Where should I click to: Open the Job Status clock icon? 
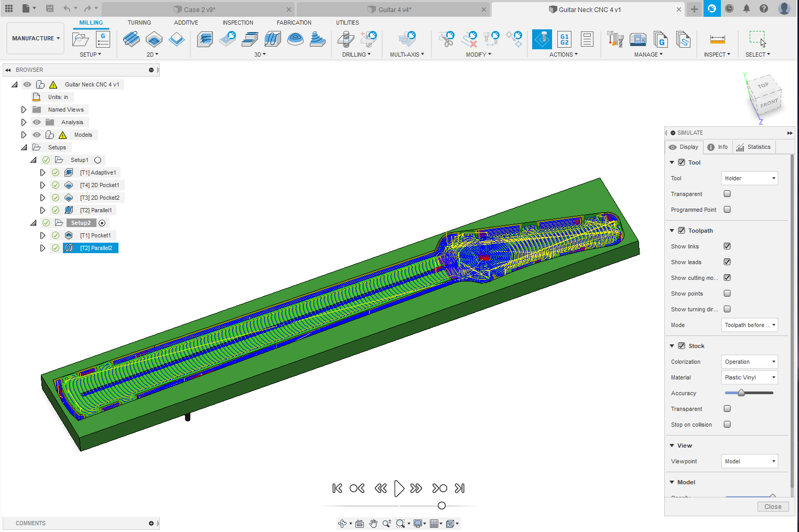tap(729, 8)
